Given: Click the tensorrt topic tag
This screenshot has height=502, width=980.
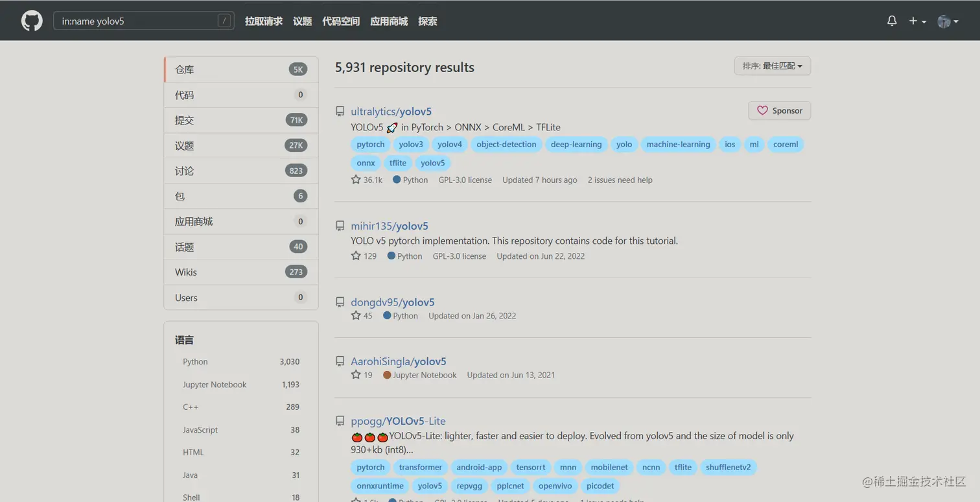Looking at the screenshot, I should tap(531, 468).
